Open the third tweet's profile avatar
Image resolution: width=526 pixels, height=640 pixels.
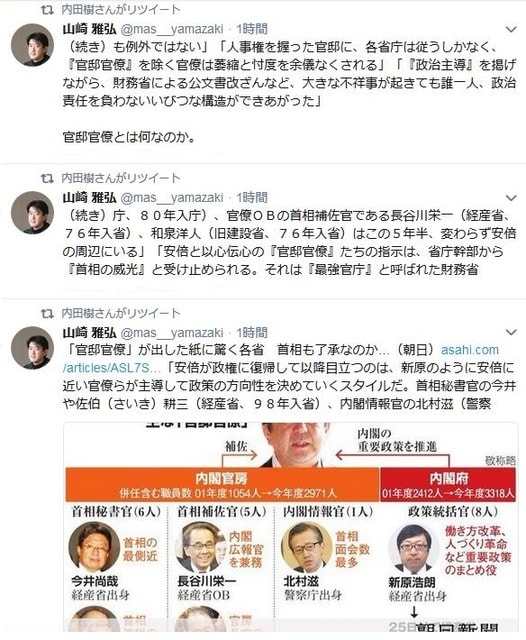32,347
